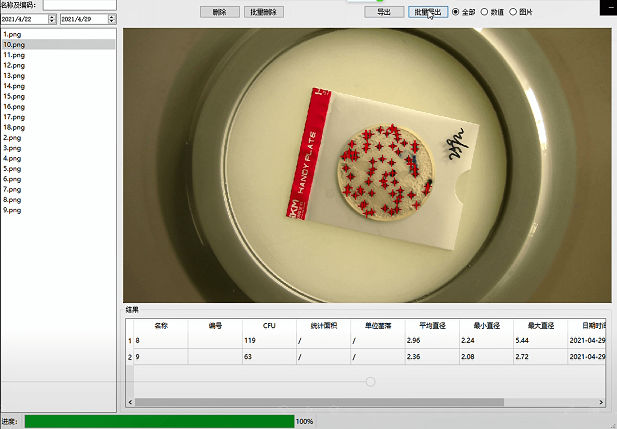Select 18.png in the file list
The image size is (617, 429).
click(x=14, y=127)
